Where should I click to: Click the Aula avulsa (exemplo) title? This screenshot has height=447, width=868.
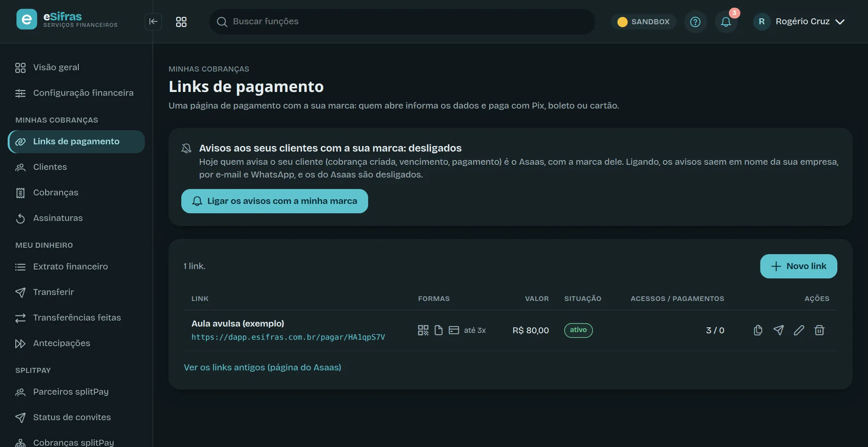[238, 324]
